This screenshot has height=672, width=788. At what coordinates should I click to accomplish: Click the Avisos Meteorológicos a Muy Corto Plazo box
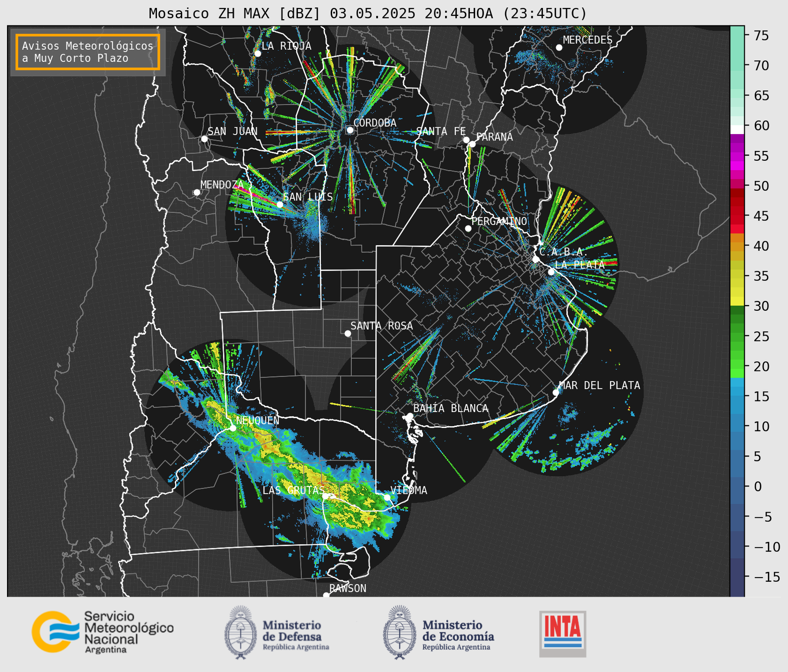(x=88, y=52)
